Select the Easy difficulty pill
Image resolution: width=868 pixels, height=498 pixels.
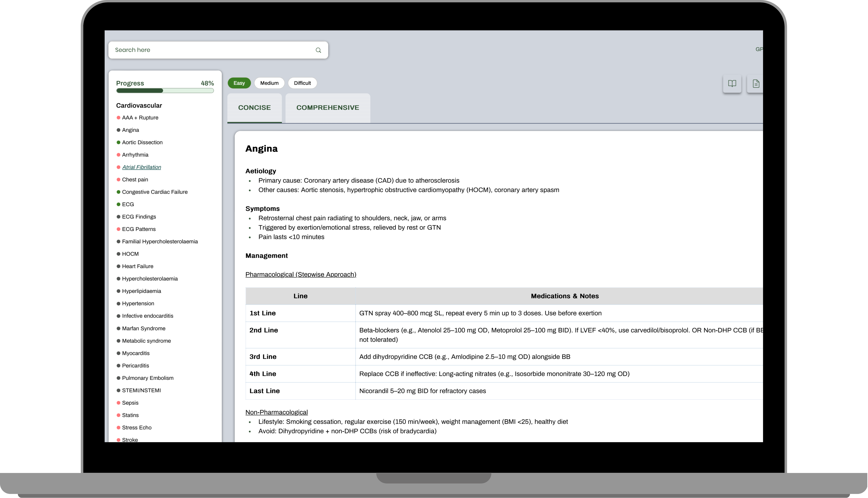pos(239,83)
